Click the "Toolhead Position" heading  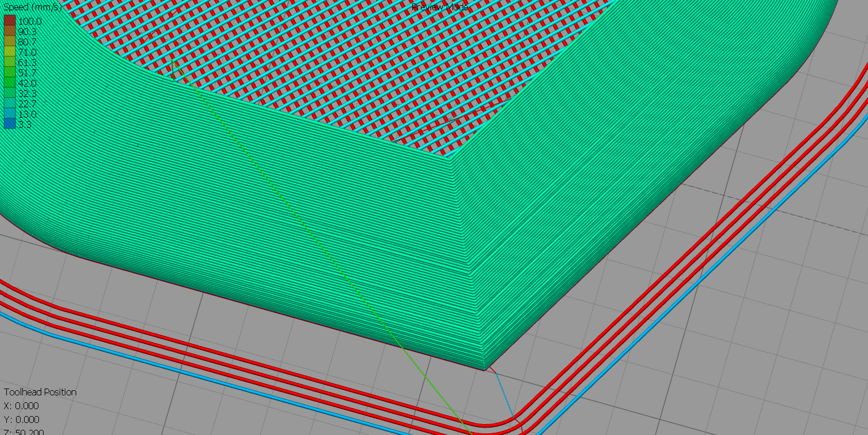click(40, 392)
